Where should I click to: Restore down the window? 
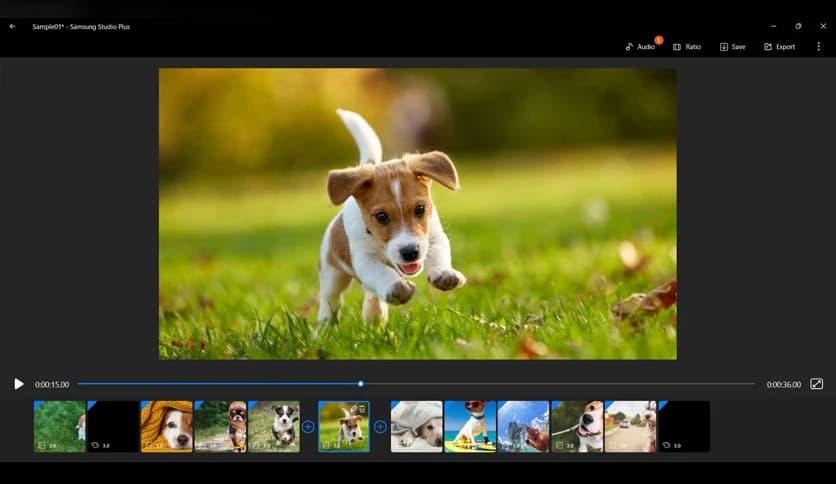[798, 26]
